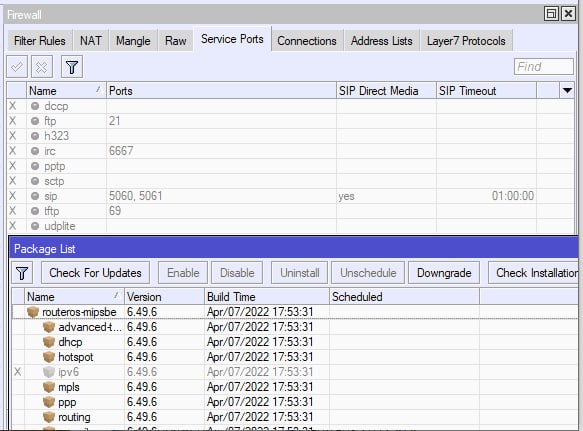583x431 pixels.
Task: Switch to the Filter Rules tab
Action: [x=40, y=41]
